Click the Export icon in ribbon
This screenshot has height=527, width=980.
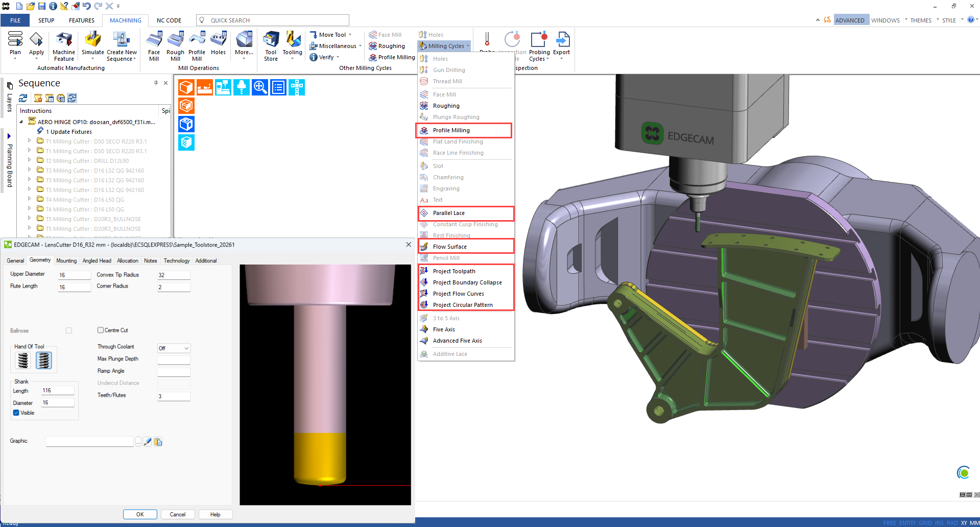coord(562,40)
